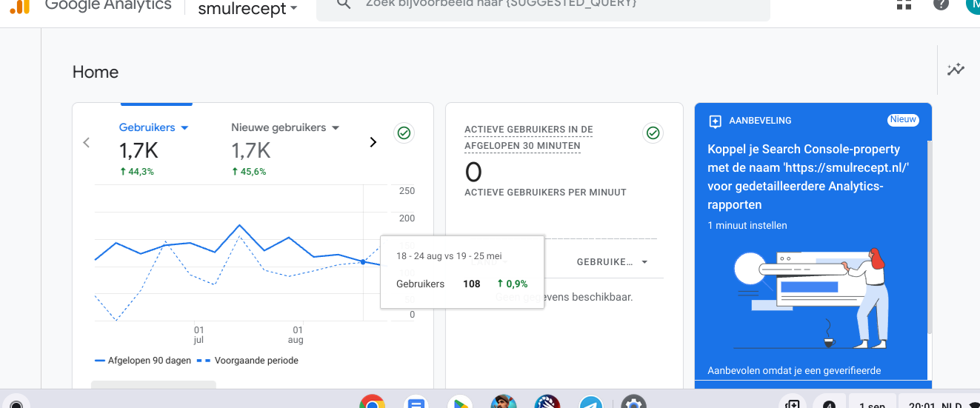This screenshot has height=408, width=980.
Task: Click the recommendation illustration image
Action: [x=811, y=298]
